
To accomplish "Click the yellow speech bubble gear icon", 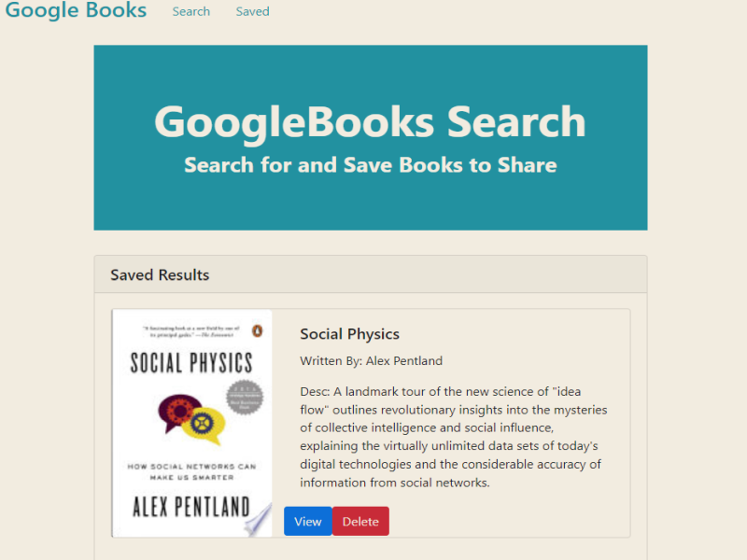I will click(x=204, y=426).
